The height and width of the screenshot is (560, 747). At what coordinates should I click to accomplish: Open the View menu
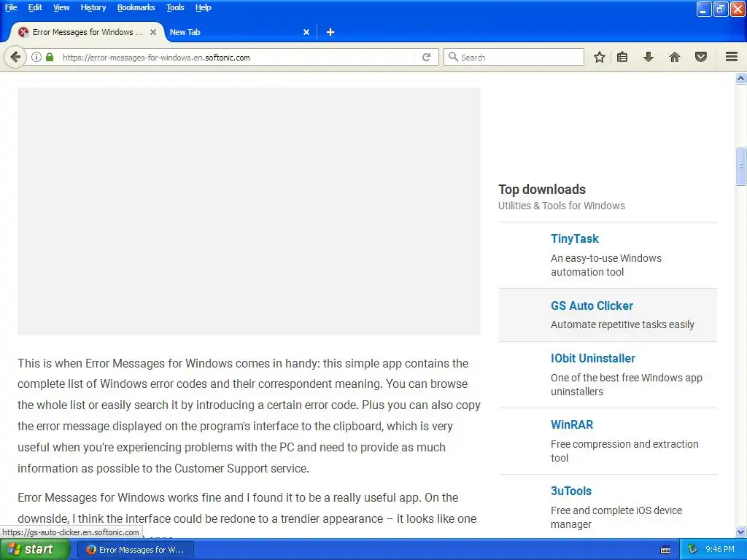61,7
